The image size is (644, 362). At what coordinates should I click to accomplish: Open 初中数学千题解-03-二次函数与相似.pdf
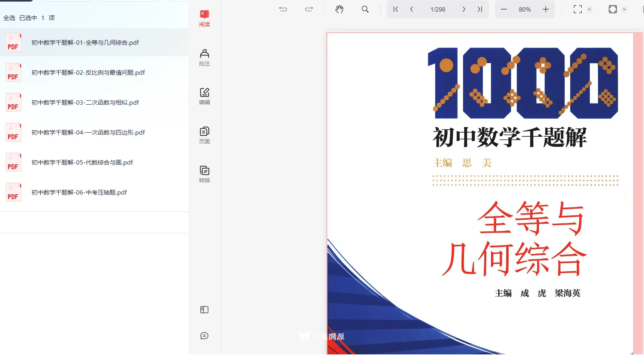85,103
